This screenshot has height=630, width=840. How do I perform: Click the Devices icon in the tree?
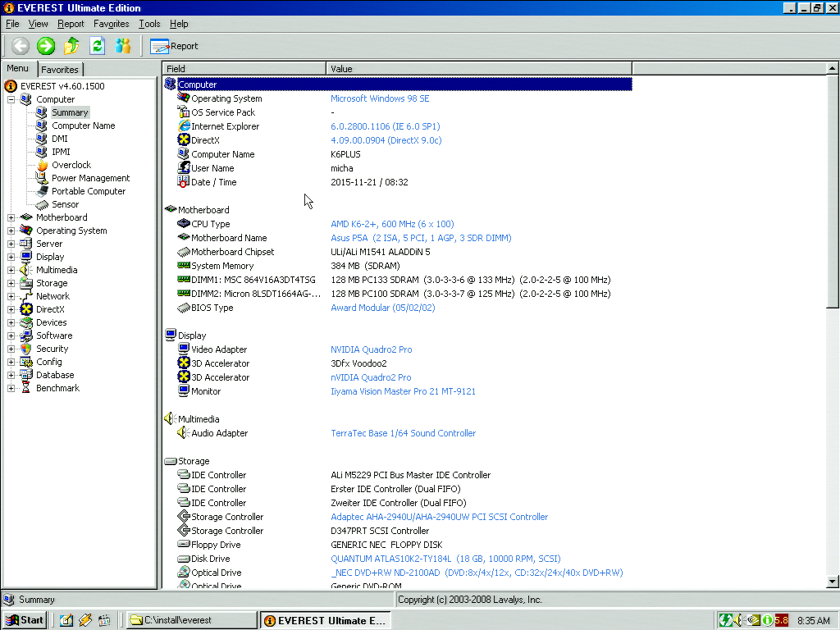point(25,322)
